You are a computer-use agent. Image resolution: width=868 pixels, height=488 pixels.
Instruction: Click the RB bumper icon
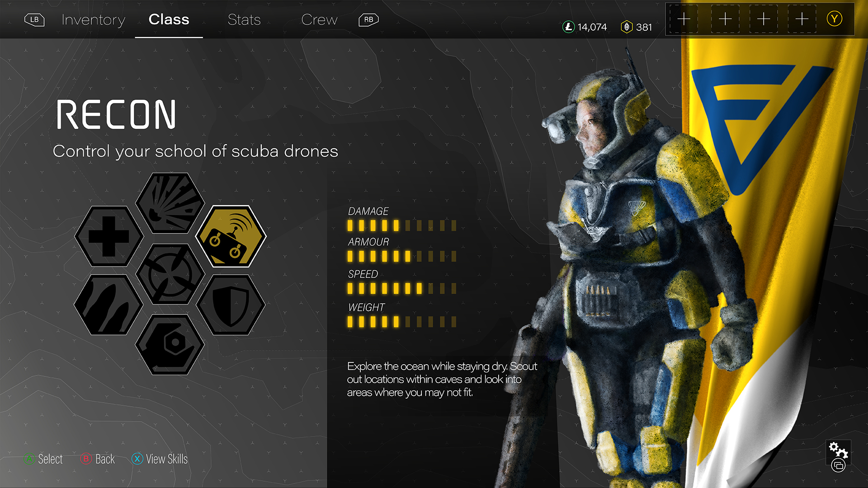[368, 19]
